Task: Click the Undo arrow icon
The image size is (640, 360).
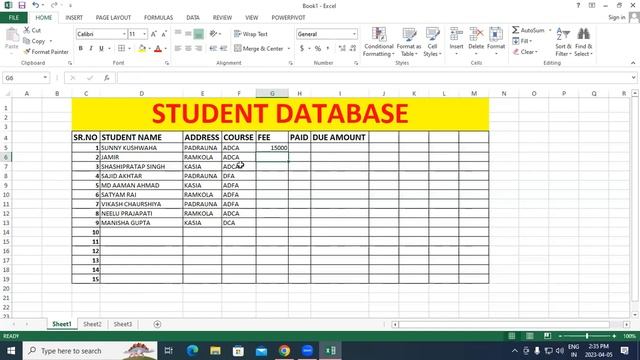Action: pyautogui.click(x=36, y=5)
